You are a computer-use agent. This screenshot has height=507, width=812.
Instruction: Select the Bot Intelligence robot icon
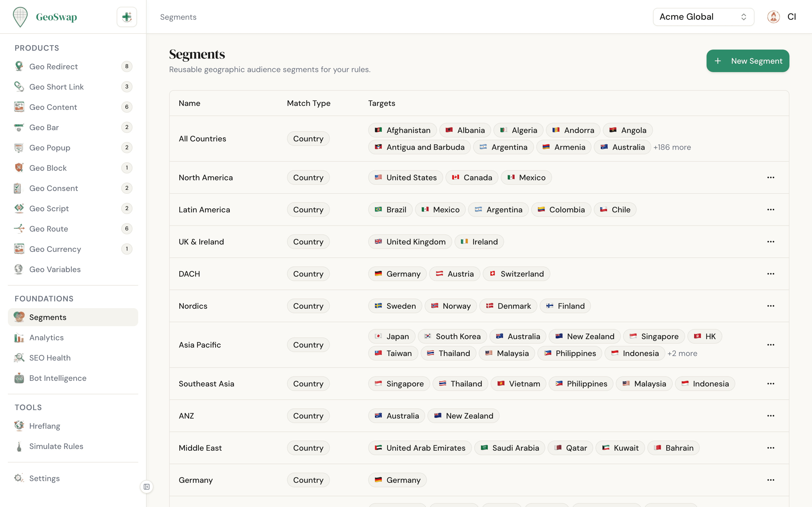(x=19, y=378)
